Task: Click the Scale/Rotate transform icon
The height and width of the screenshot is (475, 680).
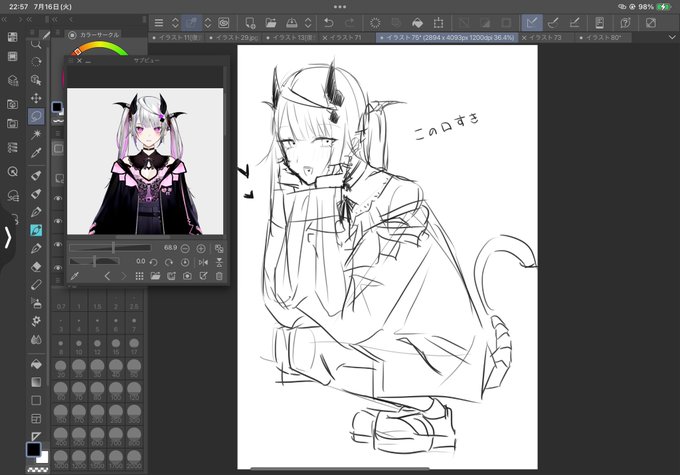Action: tap(438, 23)
